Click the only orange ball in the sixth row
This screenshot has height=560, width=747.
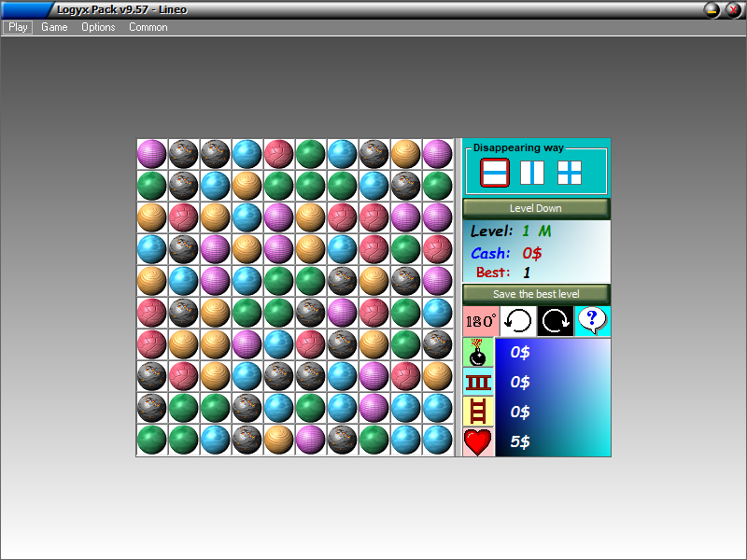(x=216, y=313)
